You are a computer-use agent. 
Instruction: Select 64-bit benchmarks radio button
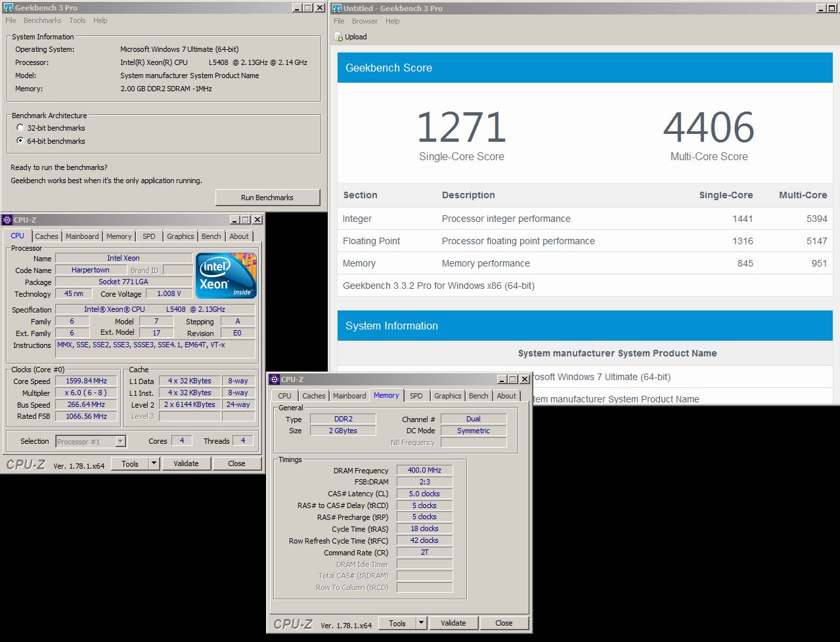20,141
